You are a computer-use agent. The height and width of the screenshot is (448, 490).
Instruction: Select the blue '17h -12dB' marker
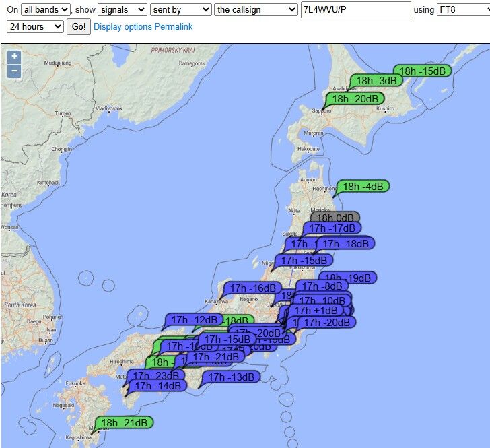click(x=194, y=320)
